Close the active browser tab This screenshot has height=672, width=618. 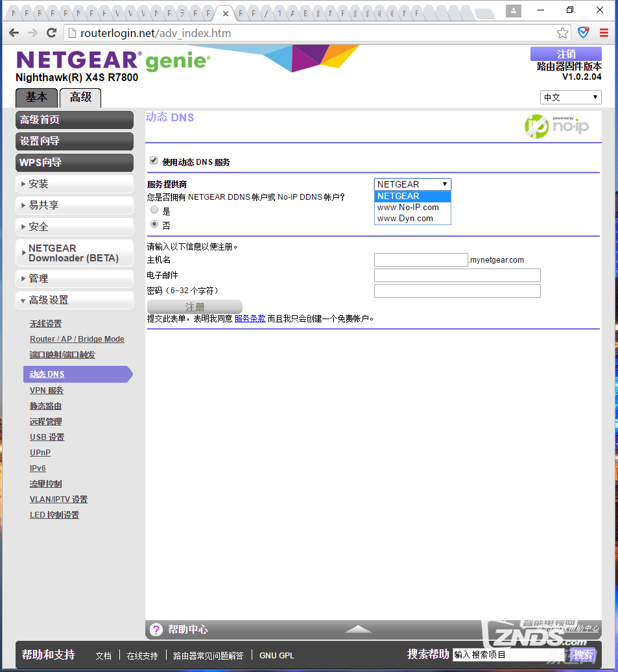[x=226, y=14]
